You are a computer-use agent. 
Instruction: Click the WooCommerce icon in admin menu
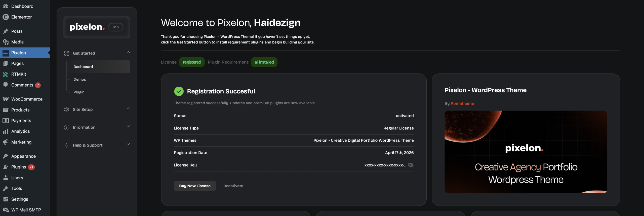click(6, 99)
